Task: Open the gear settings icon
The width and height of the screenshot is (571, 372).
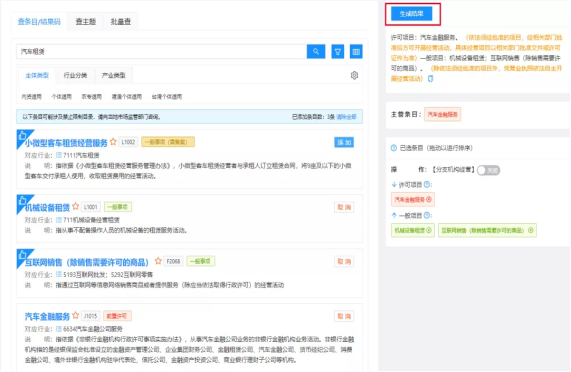Action: coord(354,75)
